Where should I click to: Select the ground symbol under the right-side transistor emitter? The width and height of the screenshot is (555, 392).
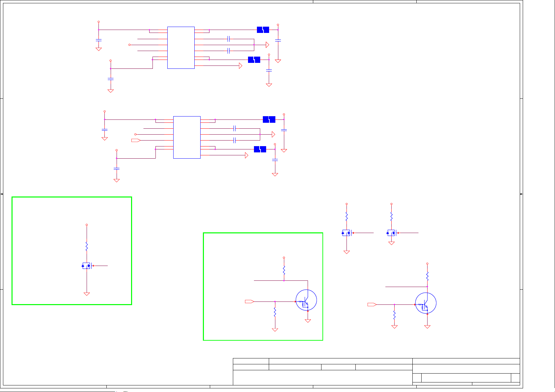click(427, 327)
